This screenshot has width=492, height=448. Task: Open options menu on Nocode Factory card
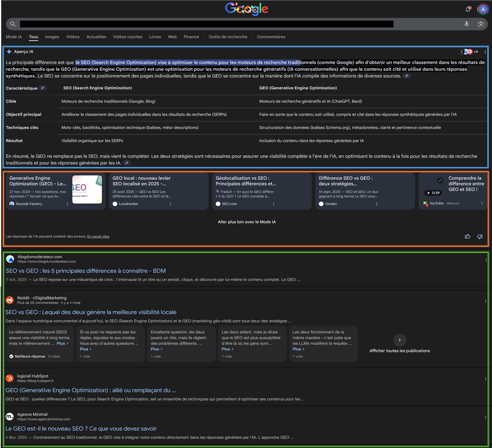point(67,204)
